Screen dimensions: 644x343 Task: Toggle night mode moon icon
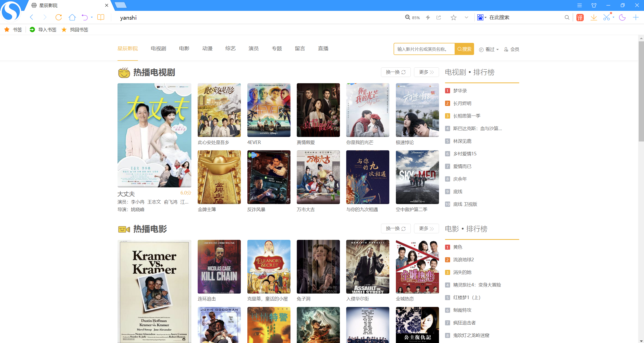[x=622, y=17]
